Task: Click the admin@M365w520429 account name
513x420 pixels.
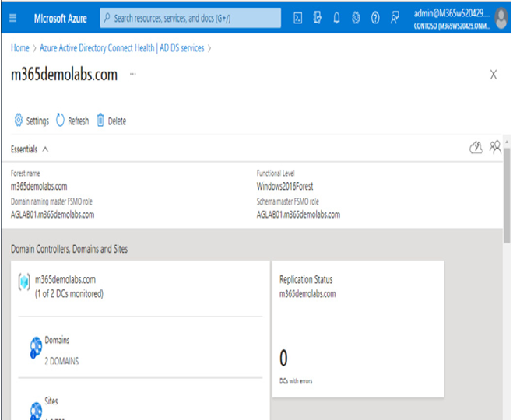Action: tap(452, 13)
